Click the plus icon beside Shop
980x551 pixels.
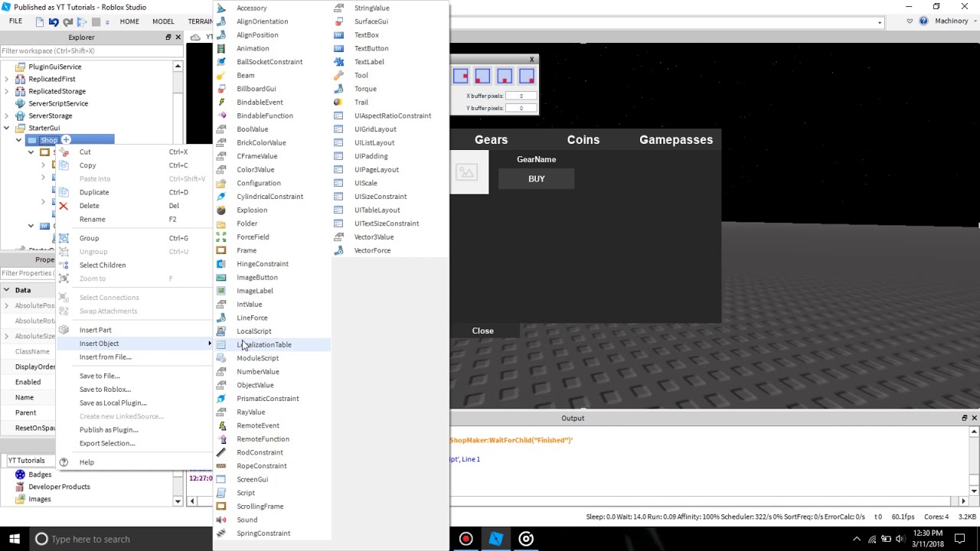pos(66,140)
